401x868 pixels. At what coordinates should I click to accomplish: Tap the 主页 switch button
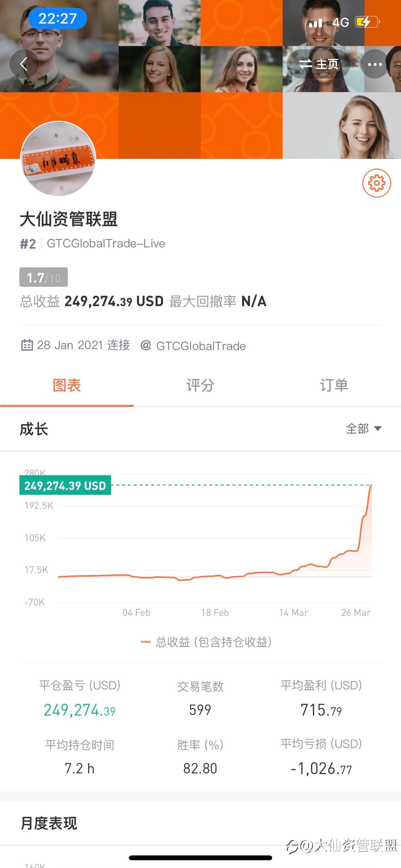pyautogui.click(x=319, y=64)
